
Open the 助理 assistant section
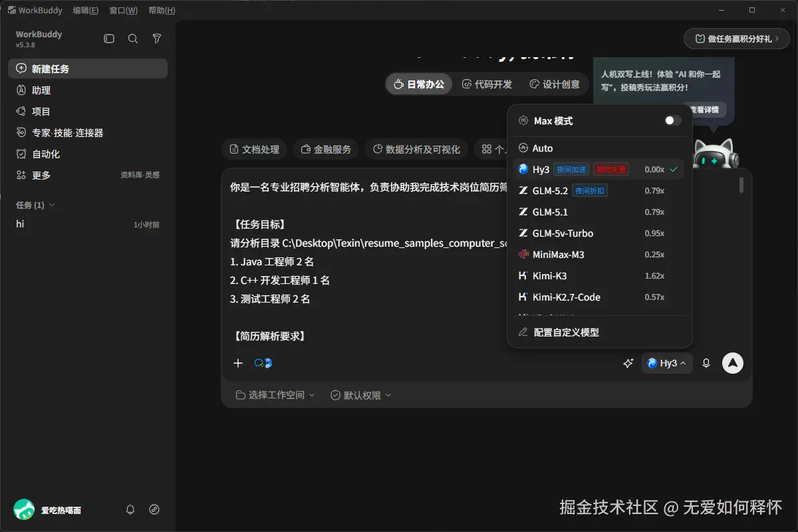coord(88,90)
